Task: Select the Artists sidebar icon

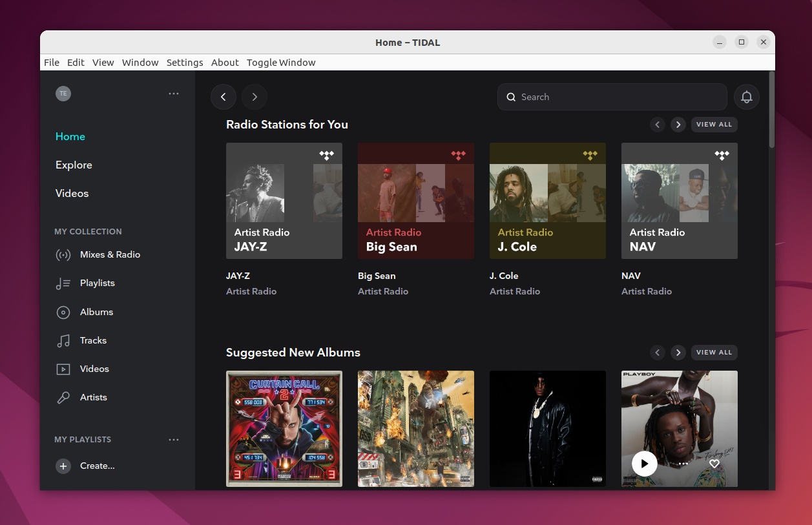Action: (x=63, y=397)
